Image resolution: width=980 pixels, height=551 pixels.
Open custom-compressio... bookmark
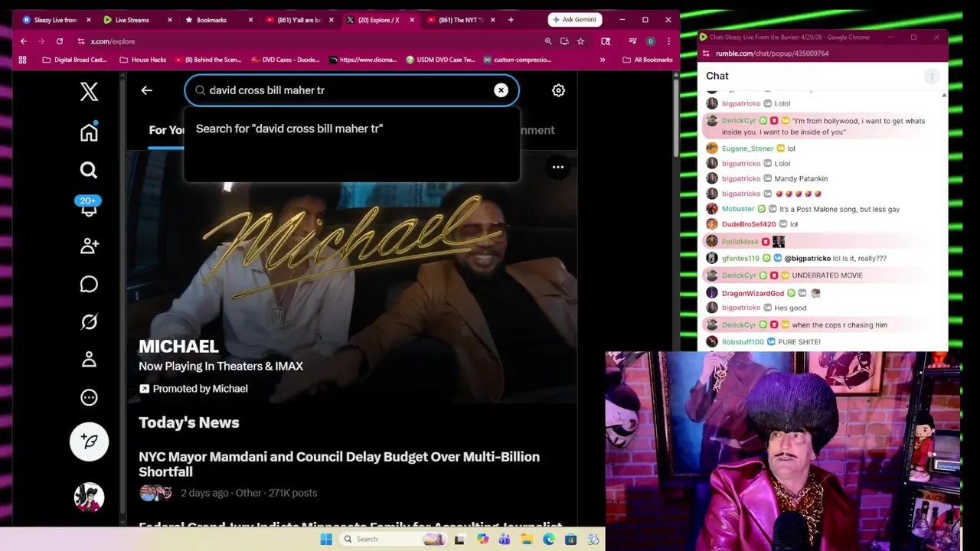point(517,60)
